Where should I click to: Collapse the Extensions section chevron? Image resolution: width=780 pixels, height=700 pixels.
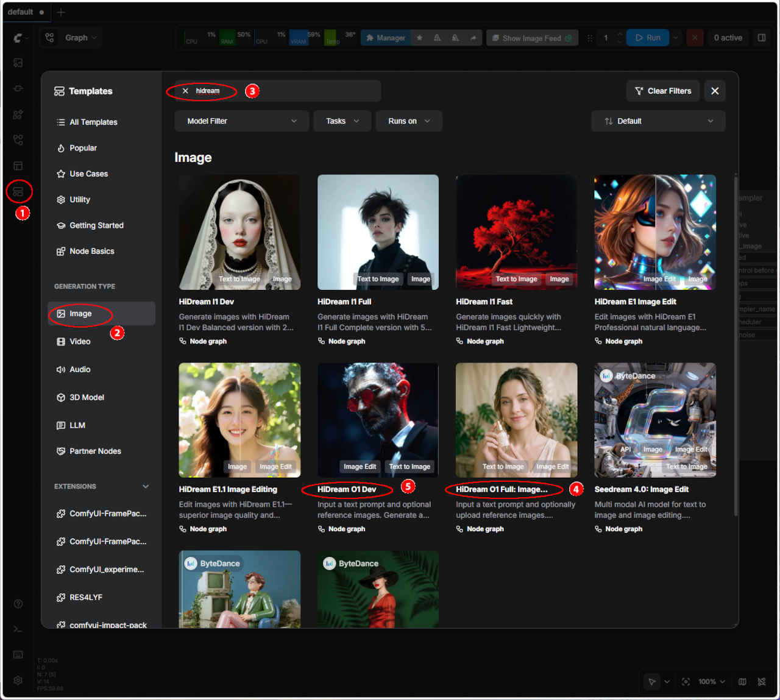click(146, 486)
